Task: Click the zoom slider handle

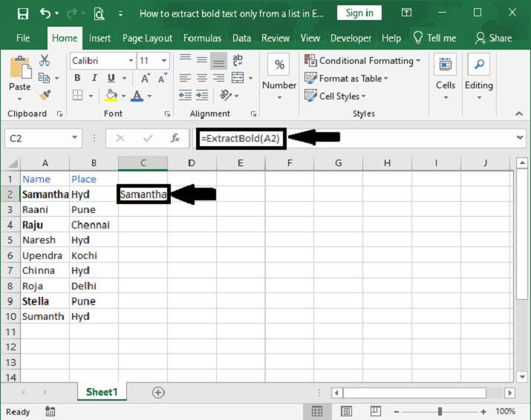Action: coord(440,411)
